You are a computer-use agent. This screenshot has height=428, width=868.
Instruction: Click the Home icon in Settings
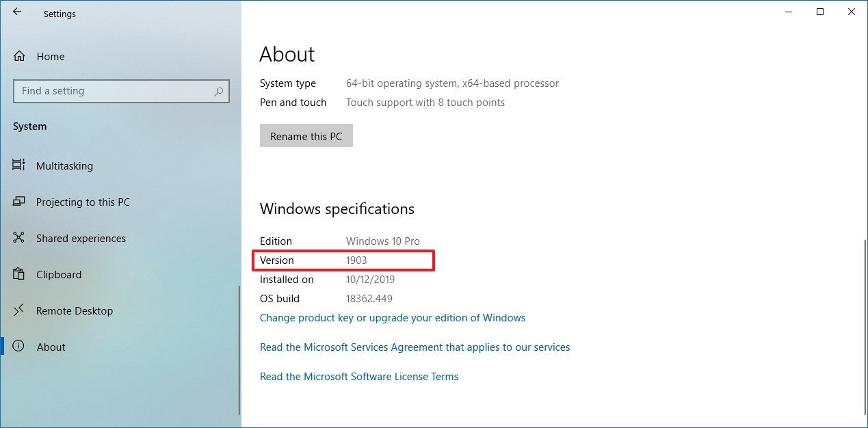(18, 56)
